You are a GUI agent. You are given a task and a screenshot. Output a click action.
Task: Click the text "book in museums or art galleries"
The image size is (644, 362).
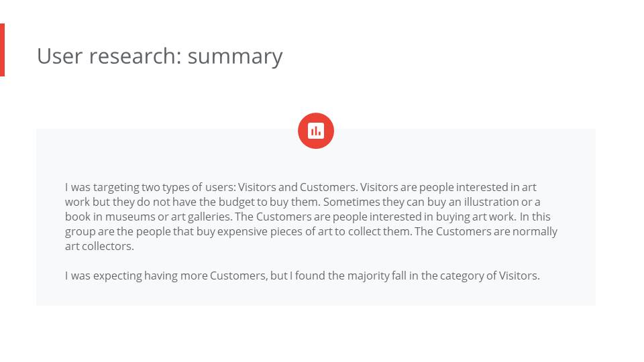tap(148, 217)
